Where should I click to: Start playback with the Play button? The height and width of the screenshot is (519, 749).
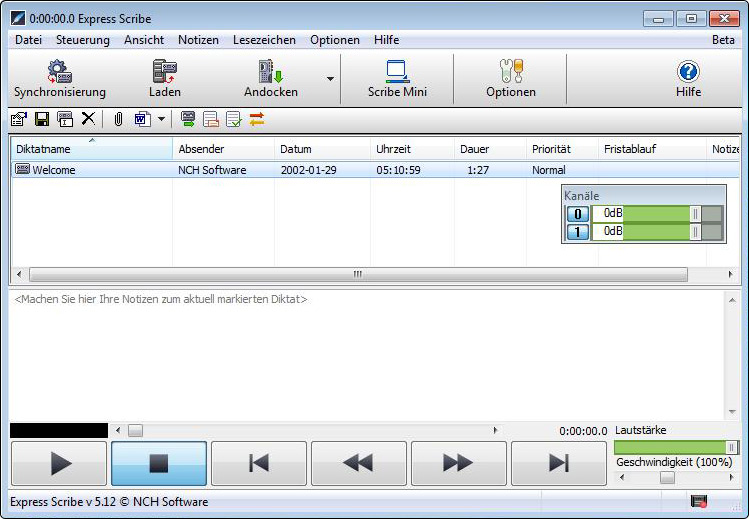(x=59, y=463)
